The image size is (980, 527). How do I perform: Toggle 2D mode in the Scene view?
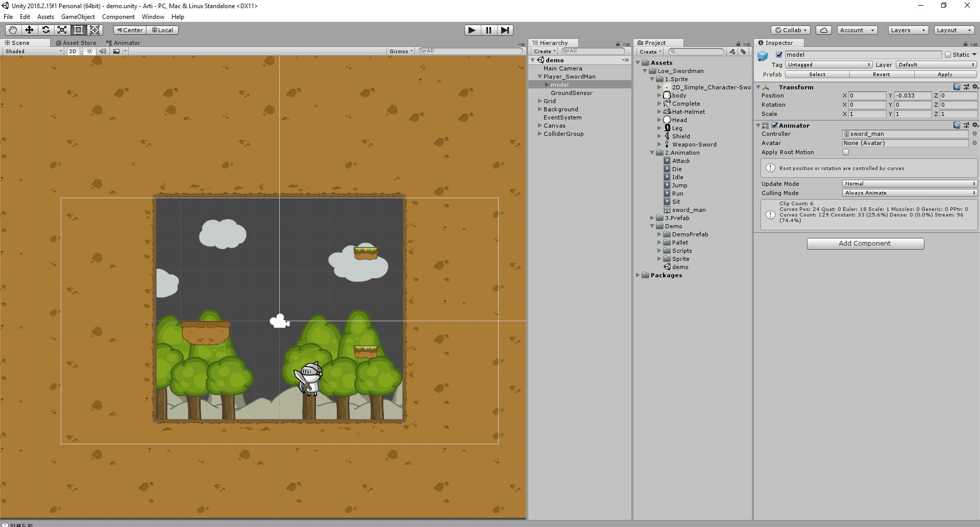pos(72,51)
